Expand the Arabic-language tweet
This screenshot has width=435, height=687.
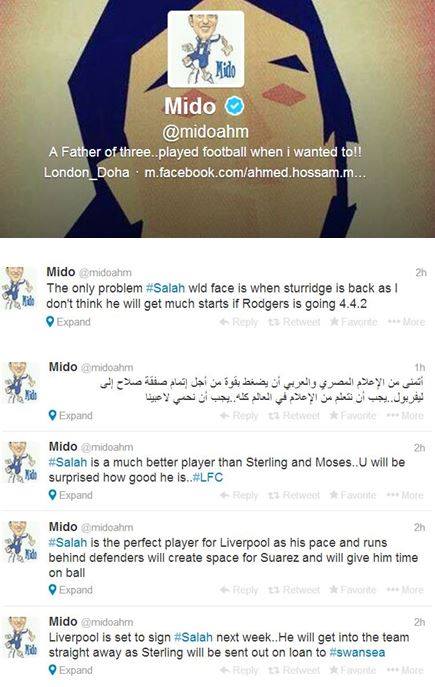71,415
